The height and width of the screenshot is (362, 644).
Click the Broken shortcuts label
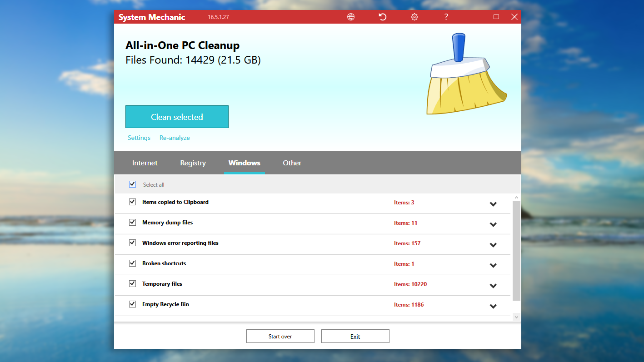click(164, 263)
